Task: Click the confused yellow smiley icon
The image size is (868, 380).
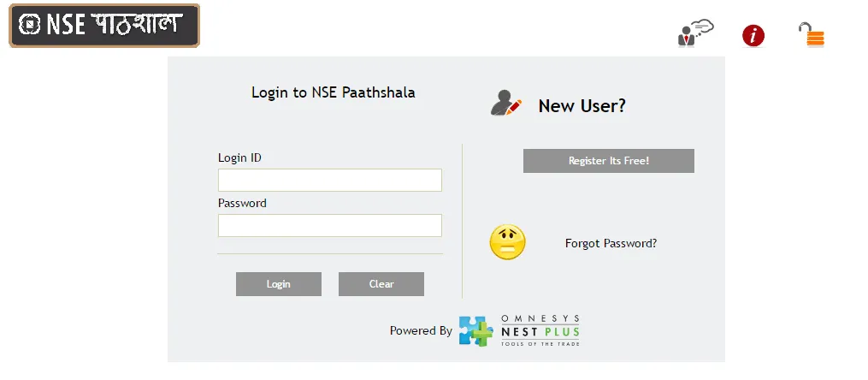Action: click(x=507, y=242)
